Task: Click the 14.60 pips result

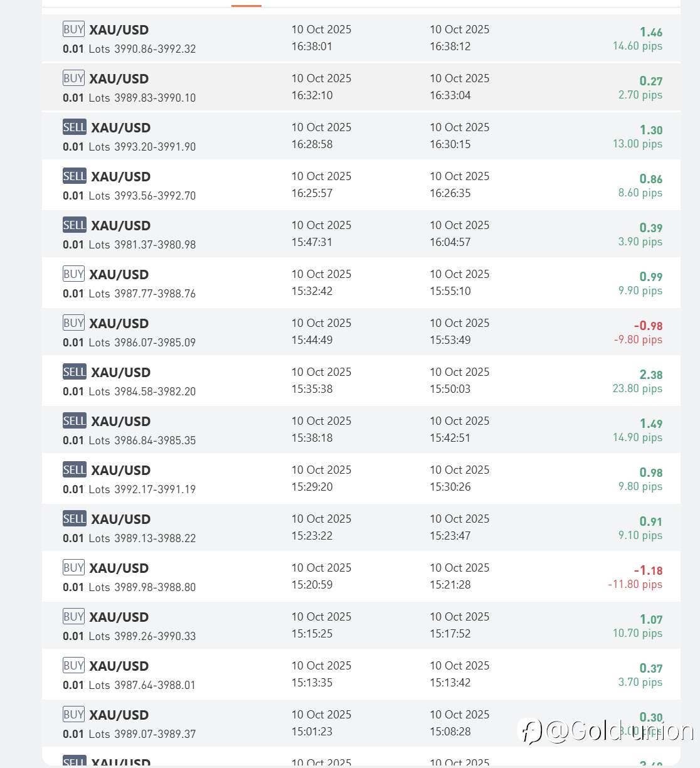Action: [x=637, y=46]
